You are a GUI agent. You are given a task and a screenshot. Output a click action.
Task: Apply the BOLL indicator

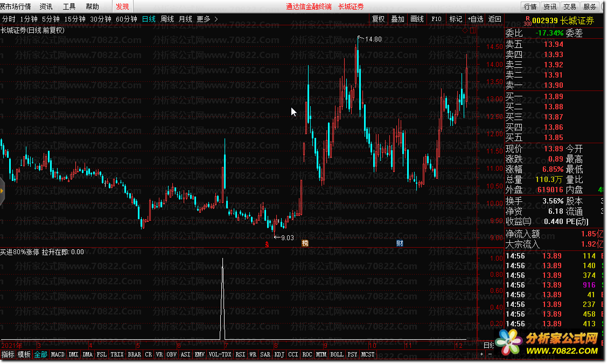[x=337, y=354]
